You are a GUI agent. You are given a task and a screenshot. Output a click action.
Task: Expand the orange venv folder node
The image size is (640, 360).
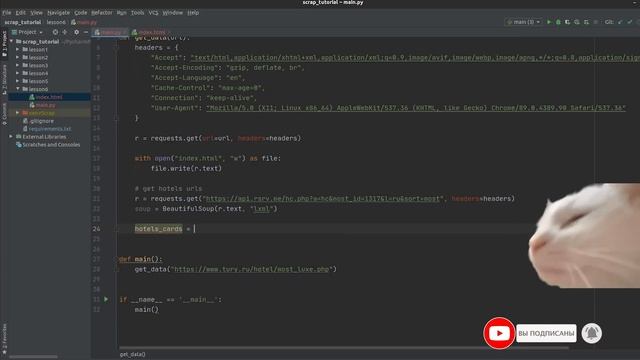(18, 113)
